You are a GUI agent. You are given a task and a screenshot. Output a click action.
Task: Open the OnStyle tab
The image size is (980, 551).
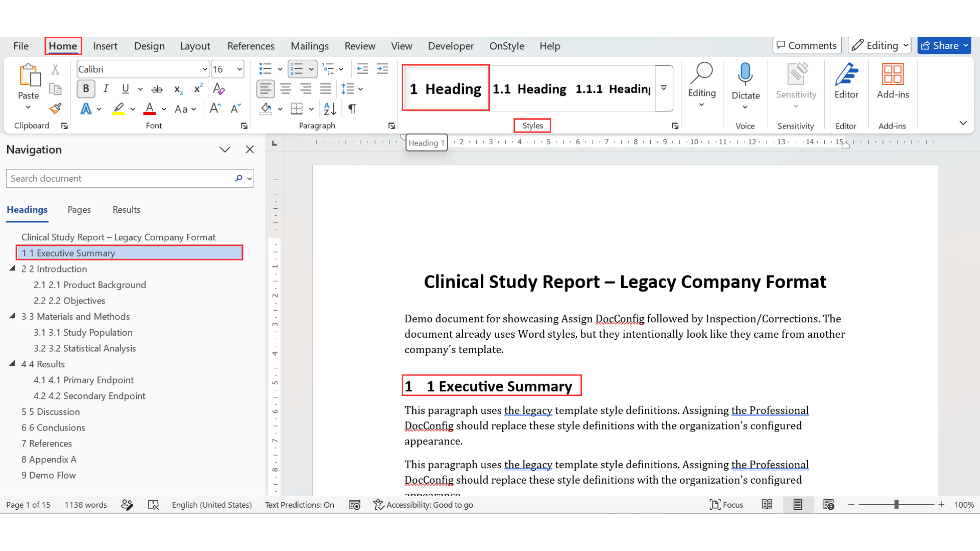[506, 46]
